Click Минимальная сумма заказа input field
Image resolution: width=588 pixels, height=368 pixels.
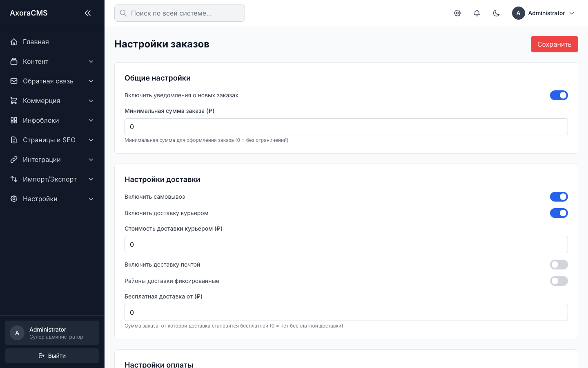click(x=346, y=127)
